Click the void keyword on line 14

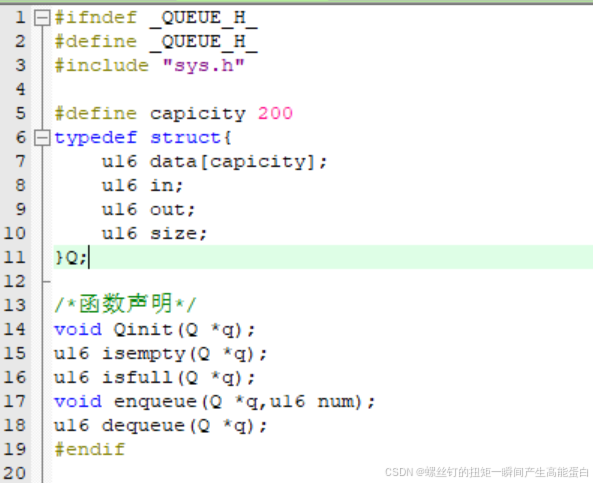pyautogui.click(x=78, y=329)
